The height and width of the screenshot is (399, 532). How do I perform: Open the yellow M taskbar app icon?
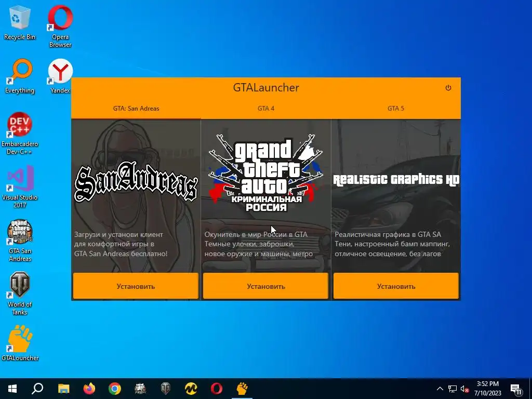click(191, 389)
